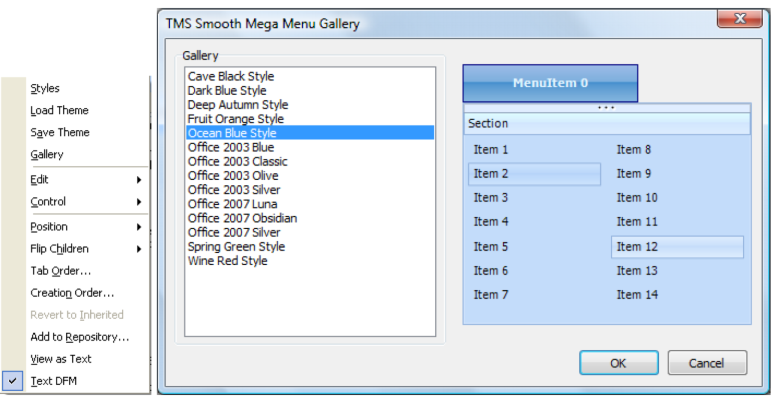Click Item 10 in the preview menu
Viewport: 778px width, 397px height.
[x=637, y=198]
